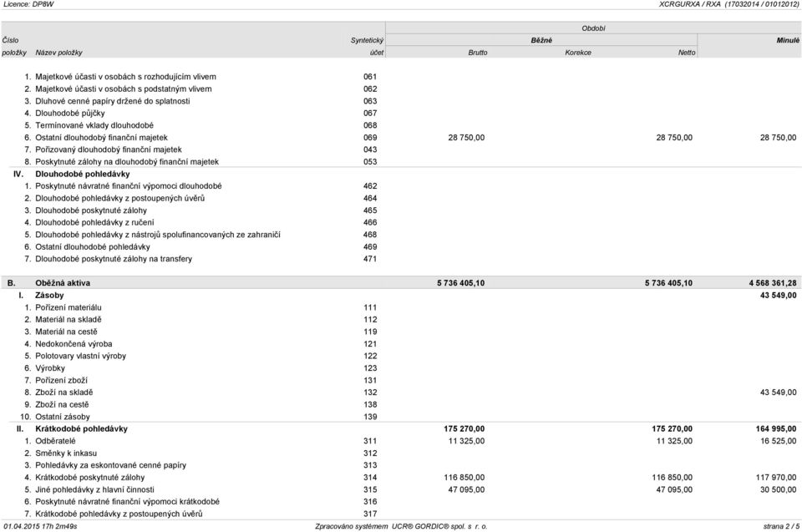Image resolution: width=802 pixels, height=532 pixels.
Task: Select 'Majetkové účasti v osobách s podstatným vlivem'
Action: point(124,89)
